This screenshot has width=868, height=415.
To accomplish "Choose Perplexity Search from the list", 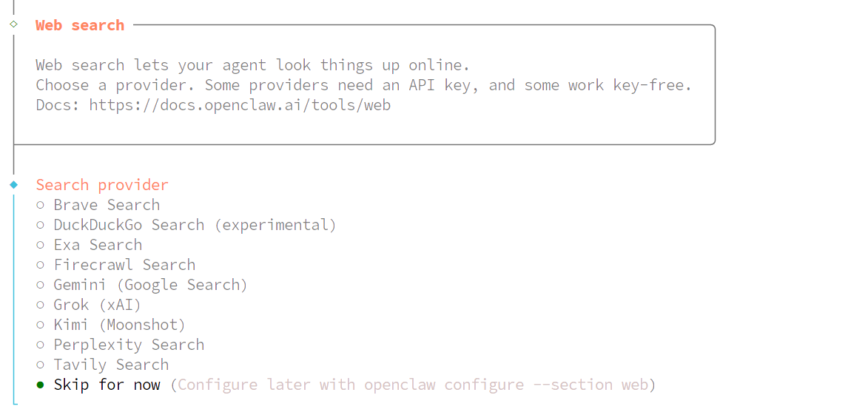I will tap(128, 345).
